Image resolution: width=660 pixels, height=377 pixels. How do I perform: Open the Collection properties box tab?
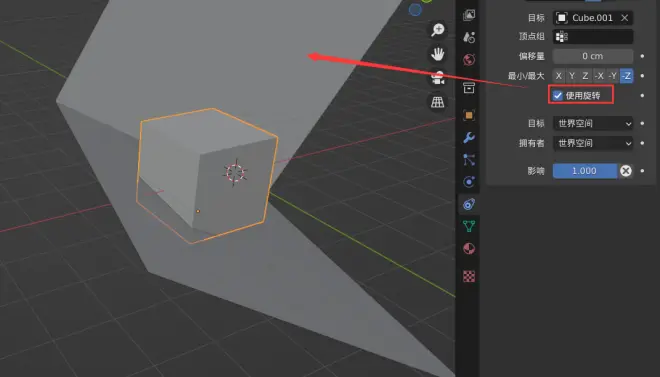click(469, 88)
